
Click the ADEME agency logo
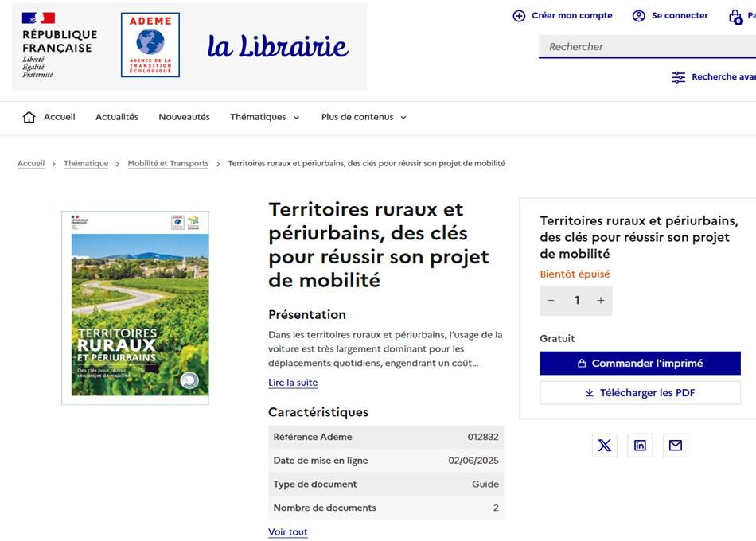coord(150,45)
